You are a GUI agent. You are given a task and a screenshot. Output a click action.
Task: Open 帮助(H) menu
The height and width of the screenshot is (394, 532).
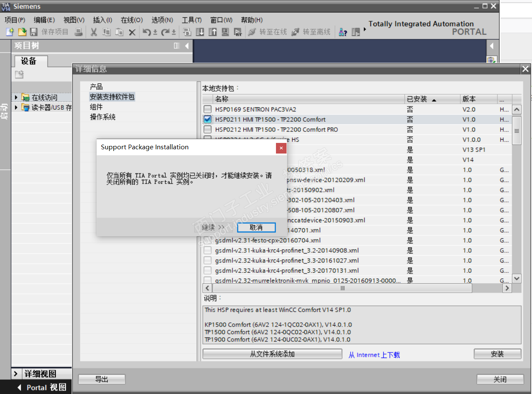pyautogui.click(x=251, y=20)
